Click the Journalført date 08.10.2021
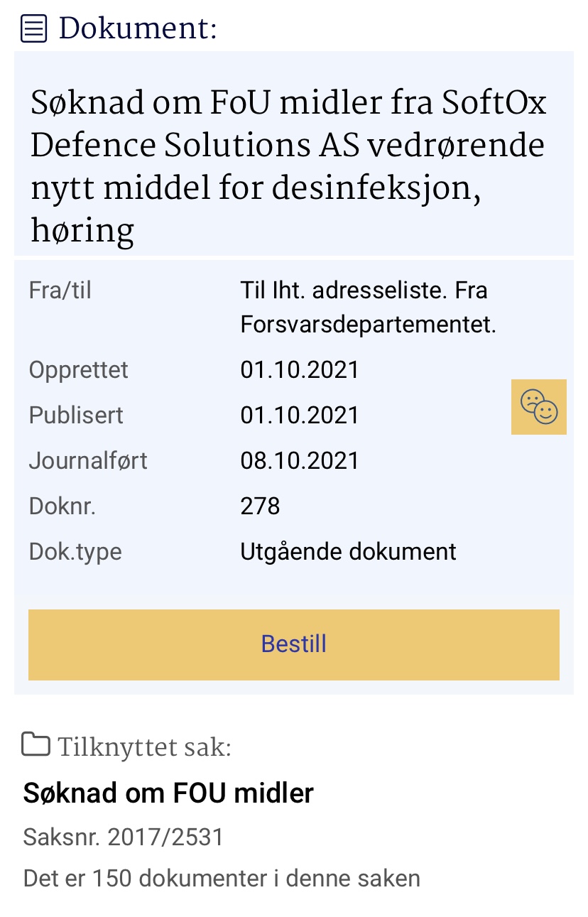 coord(300,460)
